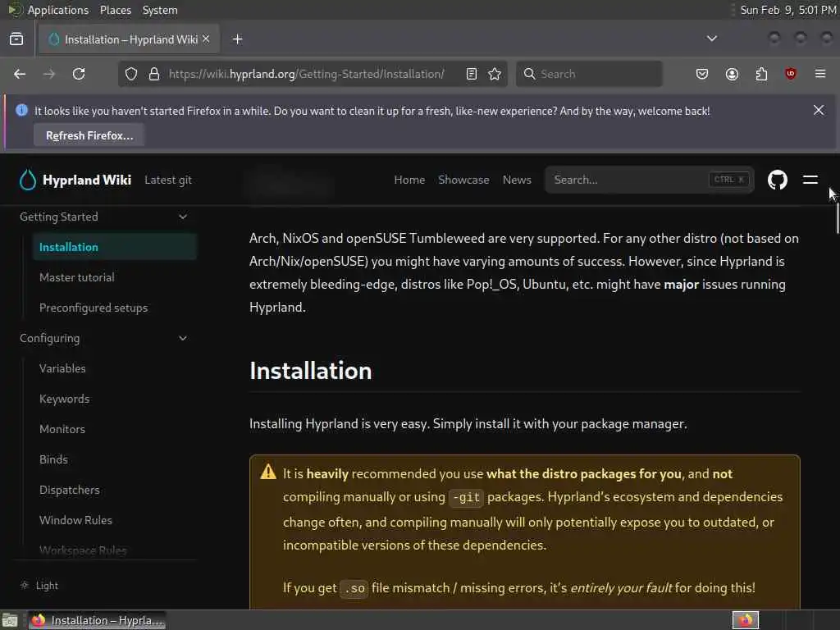Open a new tab with plus button
The width and height of the screenshot is (840, 630).
(238, 39)
